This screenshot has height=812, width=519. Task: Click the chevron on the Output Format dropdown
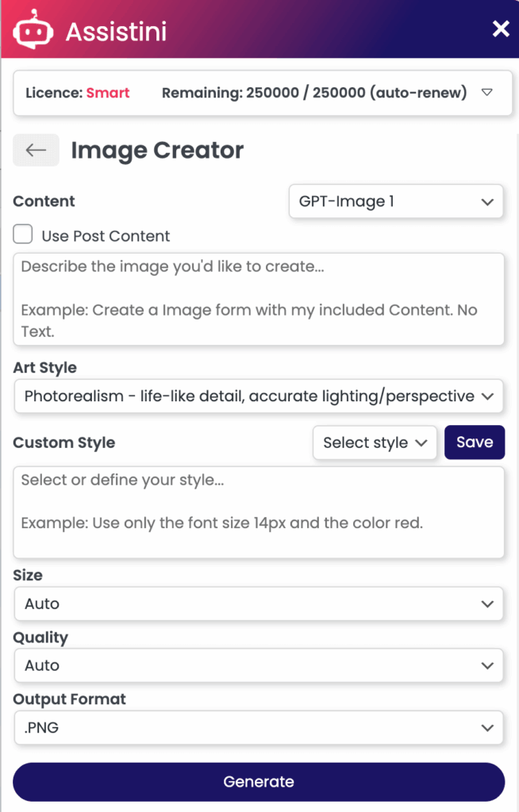(486, 727)
